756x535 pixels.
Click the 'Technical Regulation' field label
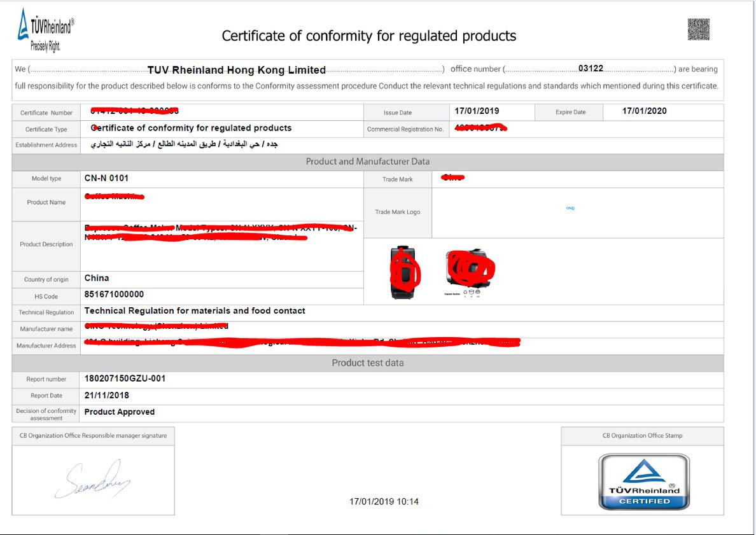pyautogui.click(x=46, y=312)
